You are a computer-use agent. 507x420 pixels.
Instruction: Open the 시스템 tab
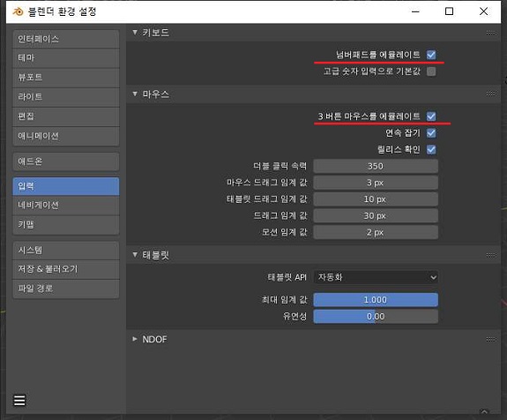[66, 250]
